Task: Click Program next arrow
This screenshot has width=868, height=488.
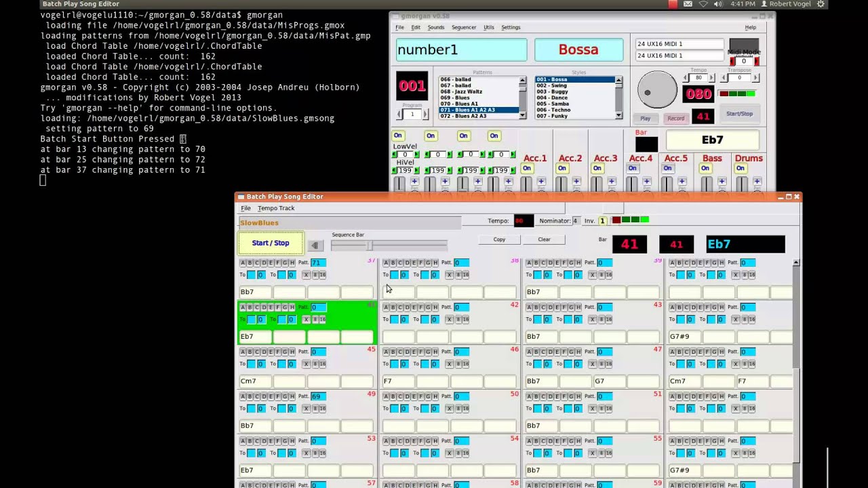Action: click(x=425, y=115)
